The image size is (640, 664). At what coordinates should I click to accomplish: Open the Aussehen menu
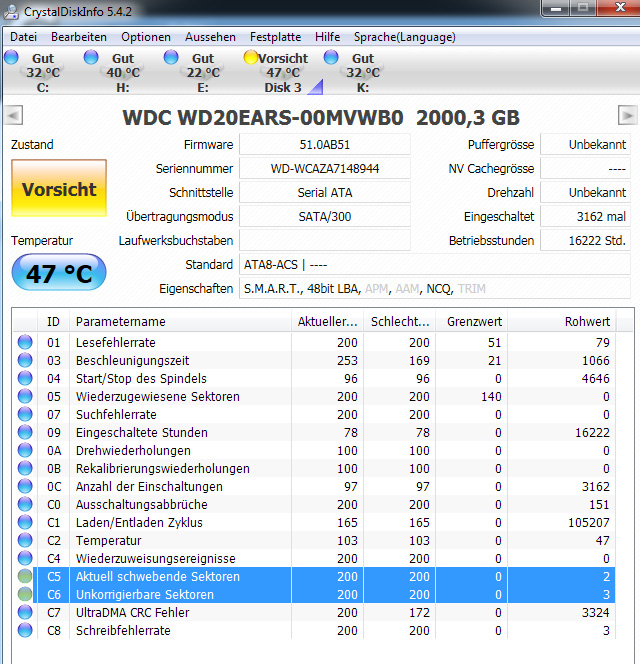210,37
